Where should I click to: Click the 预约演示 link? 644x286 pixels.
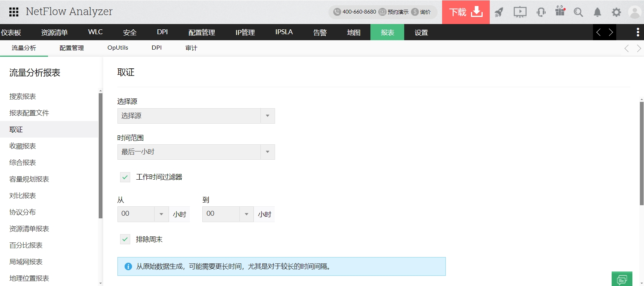coord(398,12)
